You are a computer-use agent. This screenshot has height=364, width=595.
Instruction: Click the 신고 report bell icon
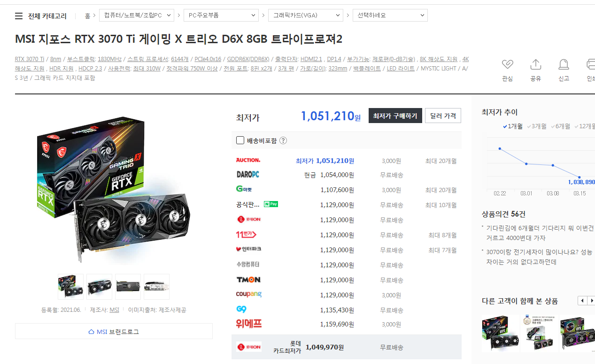(564, 65)
